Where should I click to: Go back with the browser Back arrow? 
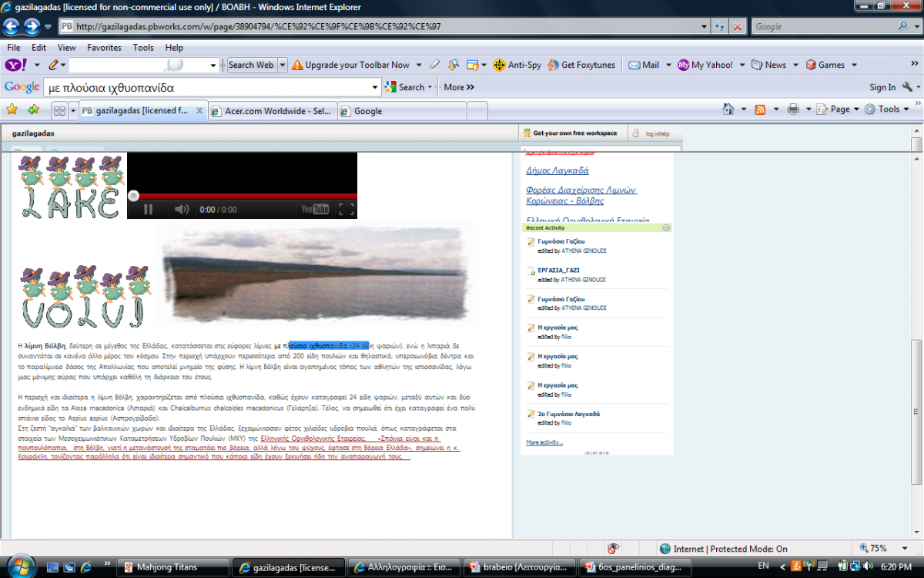coord(12,27)
